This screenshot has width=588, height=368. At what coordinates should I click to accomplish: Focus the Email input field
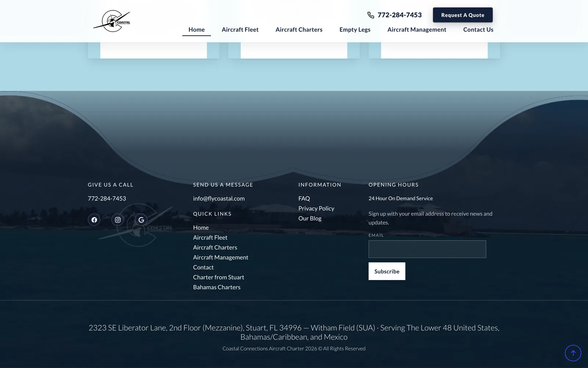pyautogui.click(x=427, y=249)
